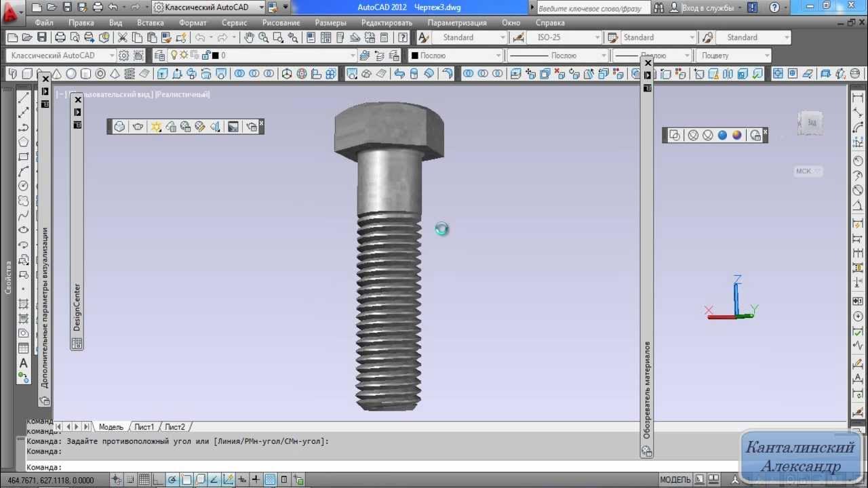Toggle Infer Constraints in status bar
The width and height of the screenshot is (868, 488).
point(117,480)
